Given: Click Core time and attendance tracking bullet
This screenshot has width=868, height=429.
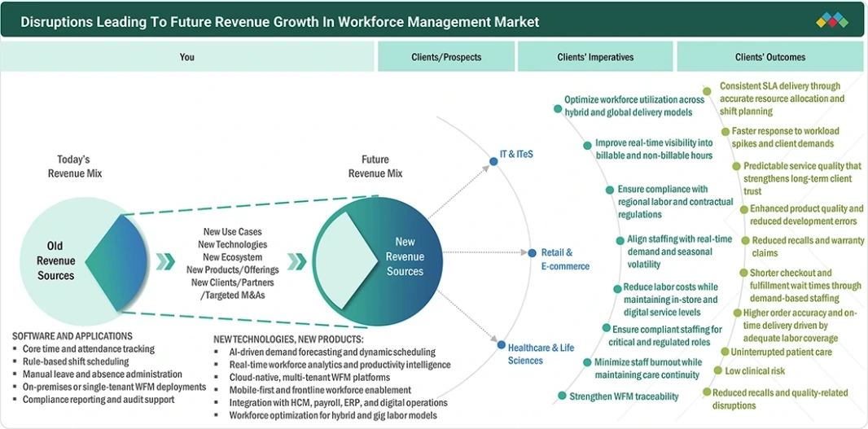Looking at the screenshot, I should (x=89, y=349).
